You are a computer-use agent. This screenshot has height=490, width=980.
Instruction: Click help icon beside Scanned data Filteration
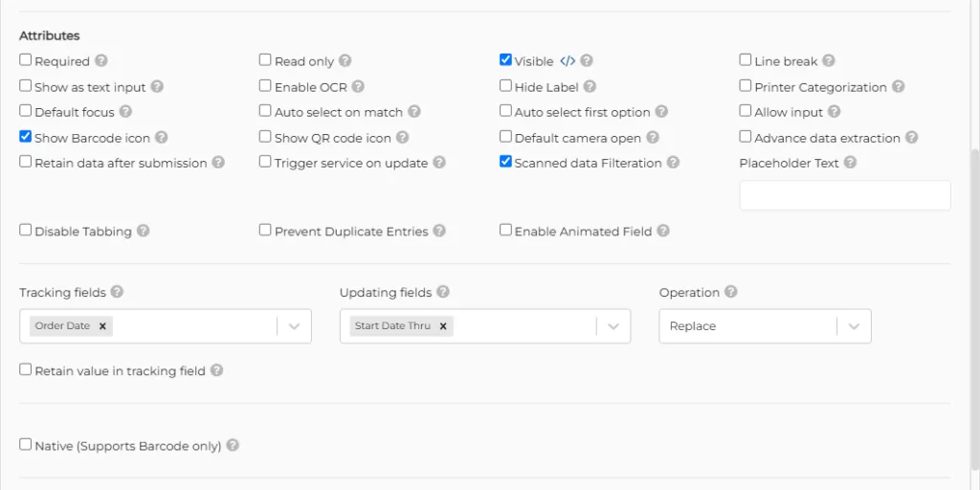(x=673, y=163)
